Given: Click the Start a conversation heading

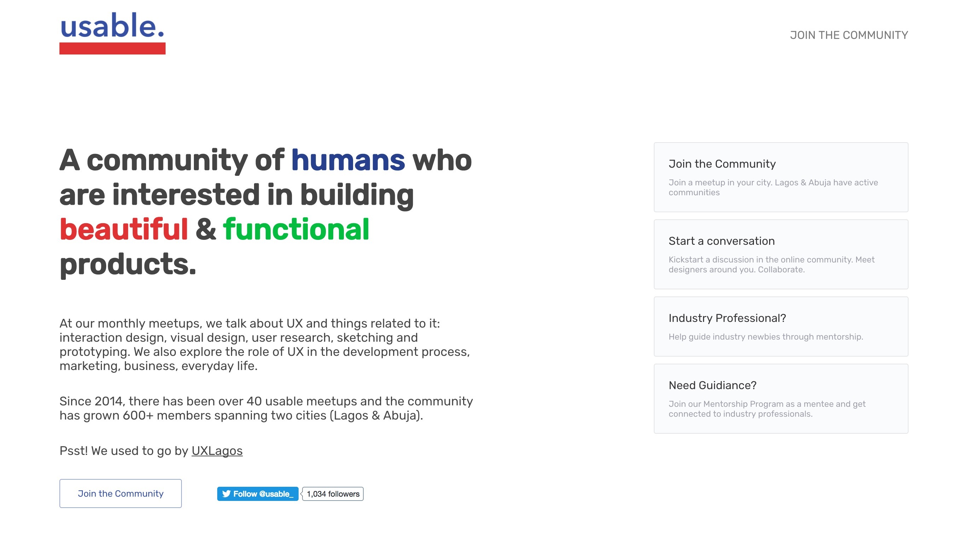Looking at the screenshot, I should 721,241.
